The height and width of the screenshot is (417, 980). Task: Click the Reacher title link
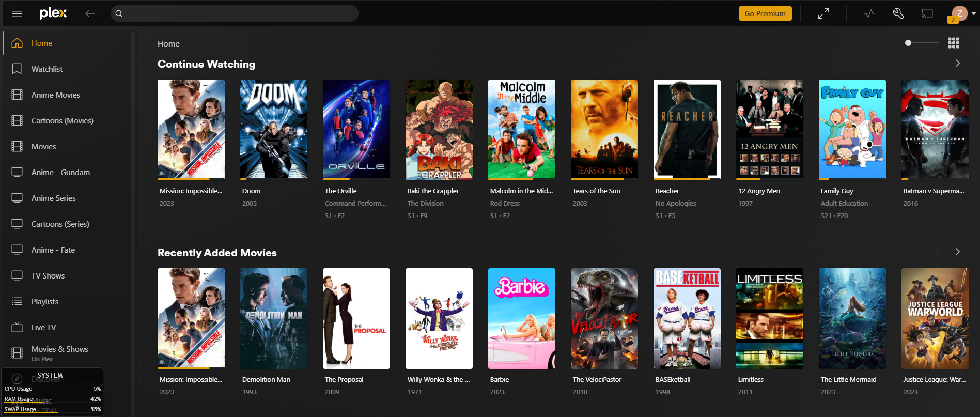667,191
